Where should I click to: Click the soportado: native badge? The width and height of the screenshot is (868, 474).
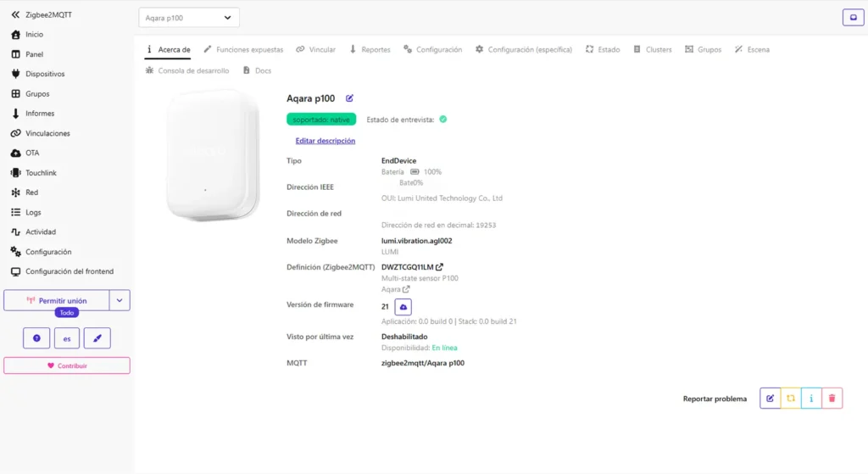pos(321,120)
